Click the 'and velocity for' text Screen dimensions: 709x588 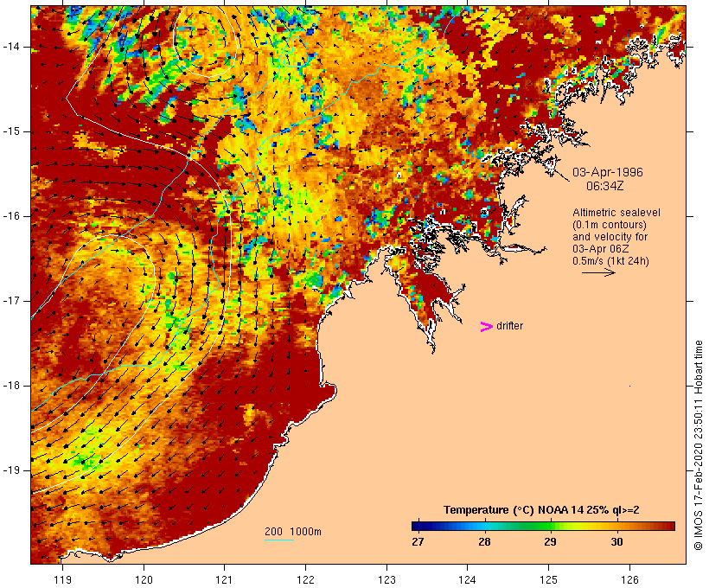tap(610, 237)
